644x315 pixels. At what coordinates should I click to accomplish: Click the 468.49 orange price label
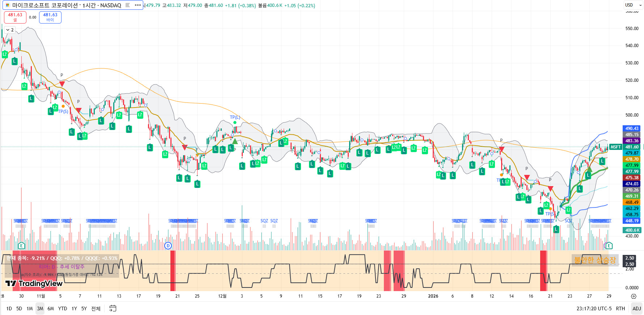coord(632,202)
